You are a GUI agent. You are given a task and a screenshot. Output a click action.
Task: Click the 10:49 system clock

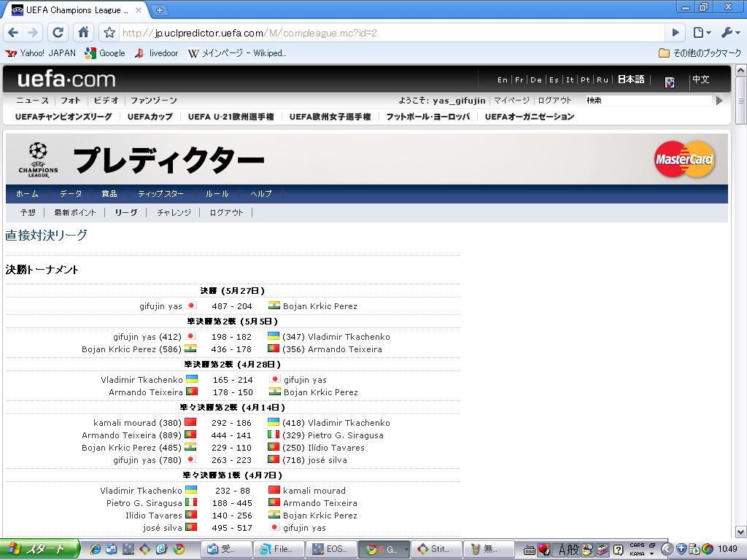pos(727,549)
